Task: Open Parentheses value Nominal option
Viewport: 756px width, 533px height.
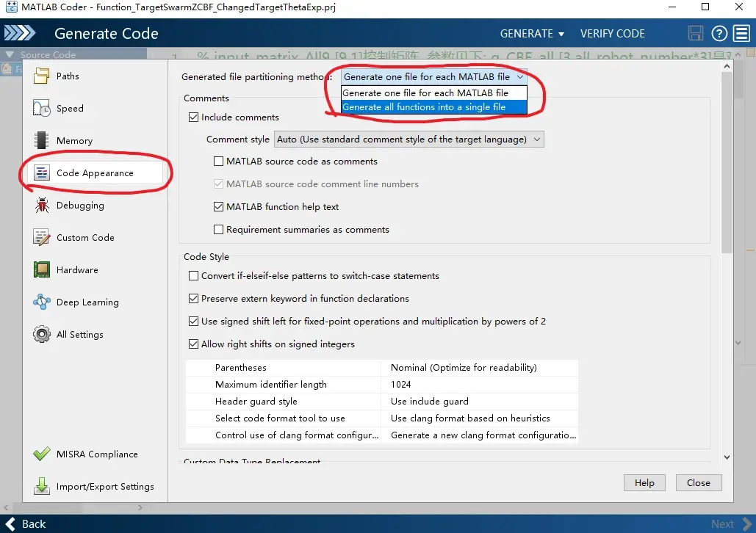Action: click(479, 368)
